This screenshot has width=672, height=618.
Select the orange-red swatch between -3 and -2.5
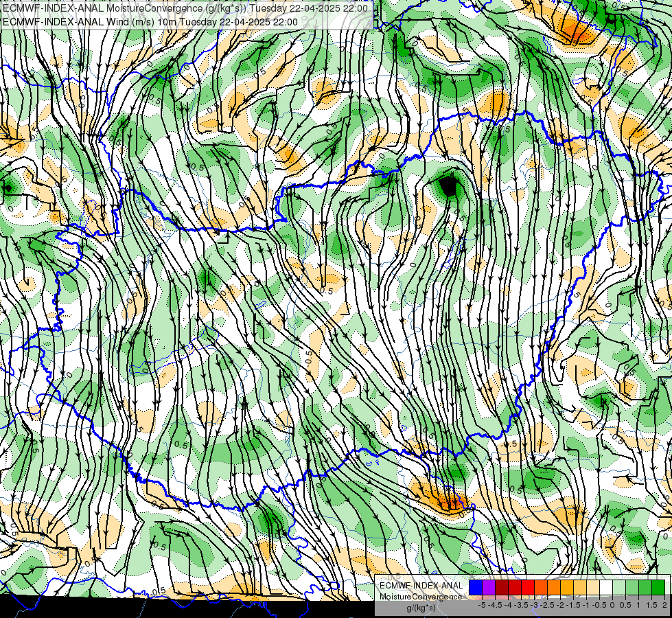click(x=541, y=587)
